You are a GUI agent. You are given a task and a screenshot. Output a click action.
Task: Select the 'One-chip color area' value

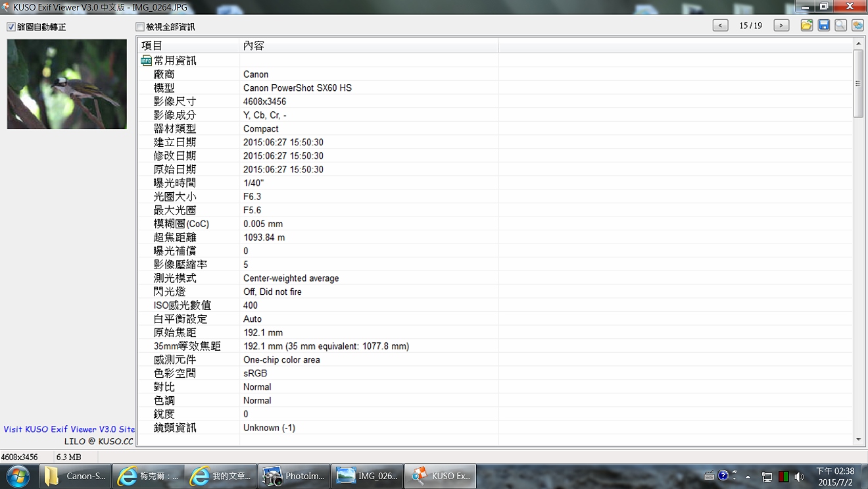click(x=281, y=360)
